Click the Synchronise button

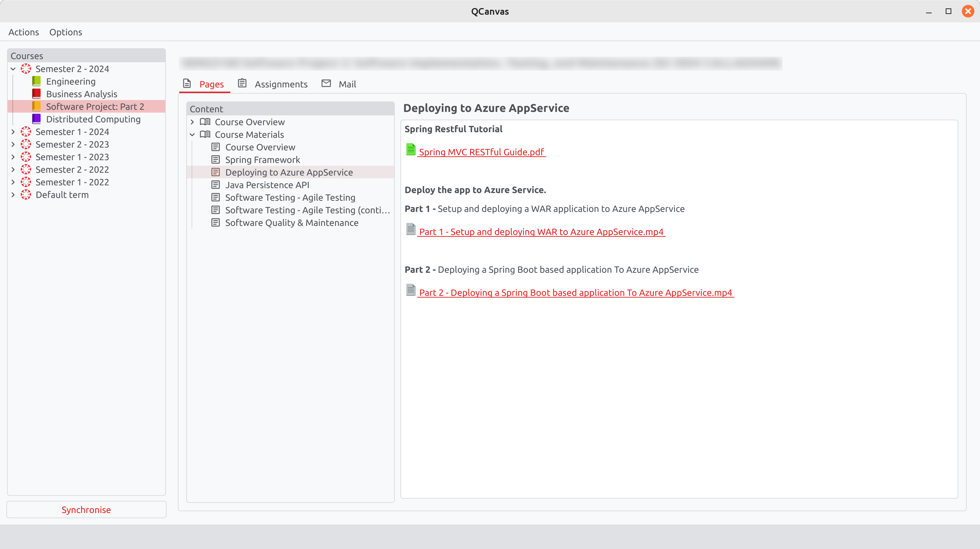(x=86, y=509)
